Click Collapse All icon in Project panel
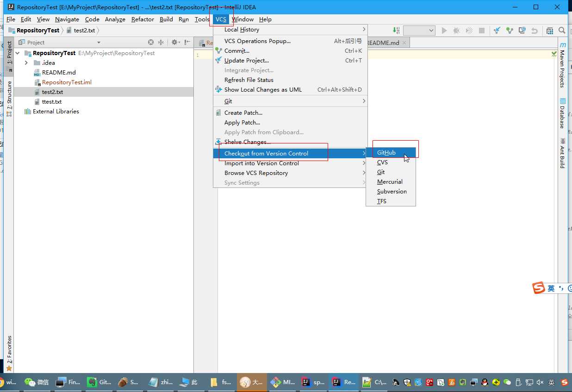The height and width of the screenshot is (392, 572). tap(161, 42)
